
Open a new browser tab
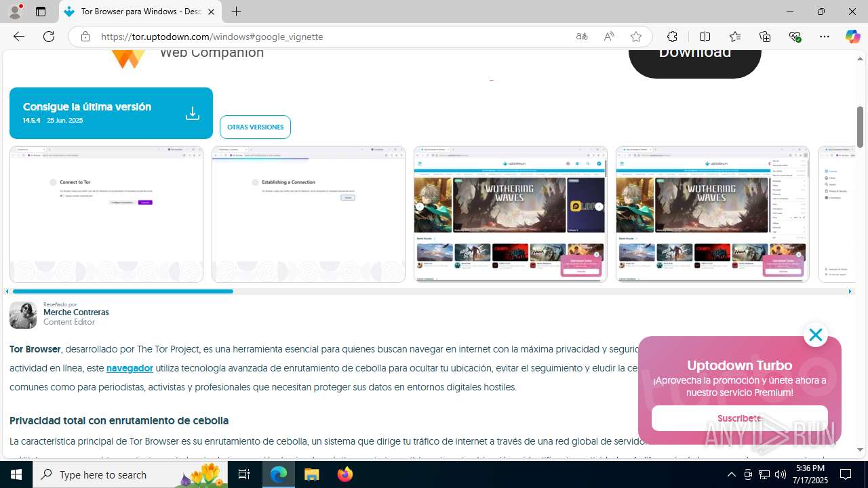tap(236, 12)
